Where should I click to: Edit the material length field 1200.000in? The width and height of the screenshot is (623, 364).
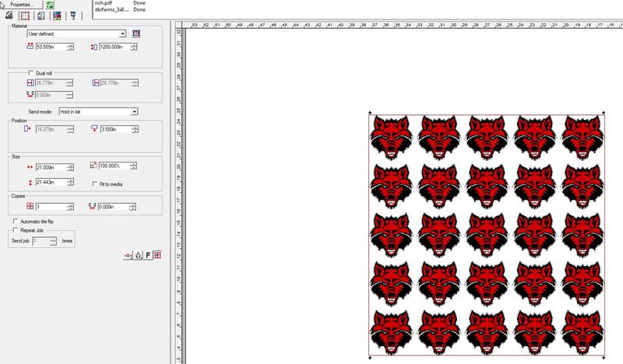pos(114,47)
